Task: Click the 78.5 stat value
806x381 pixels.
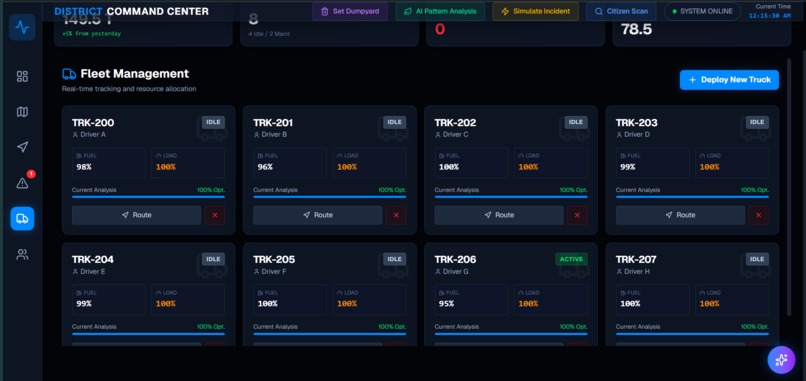Action: tap(636, 29)
